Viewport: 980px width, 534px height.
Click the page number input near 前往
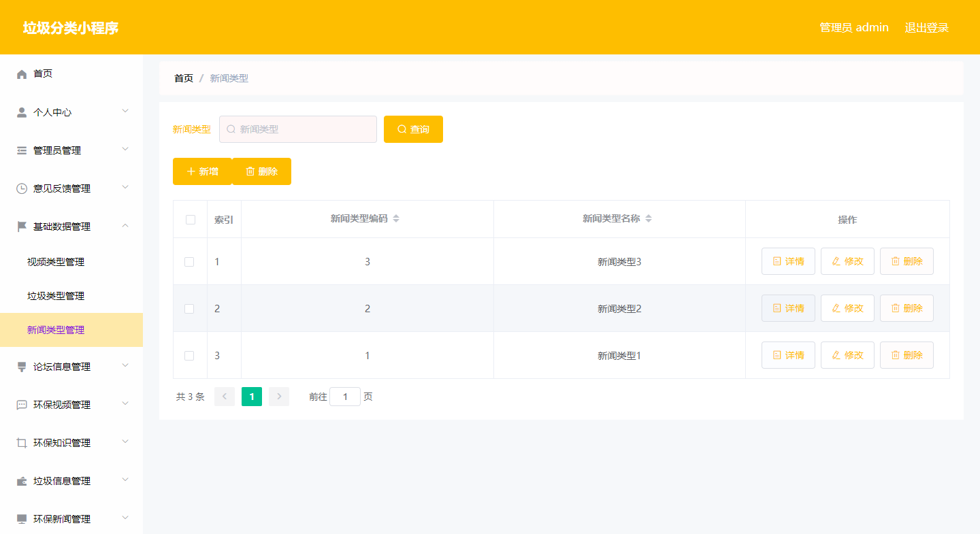345,396
